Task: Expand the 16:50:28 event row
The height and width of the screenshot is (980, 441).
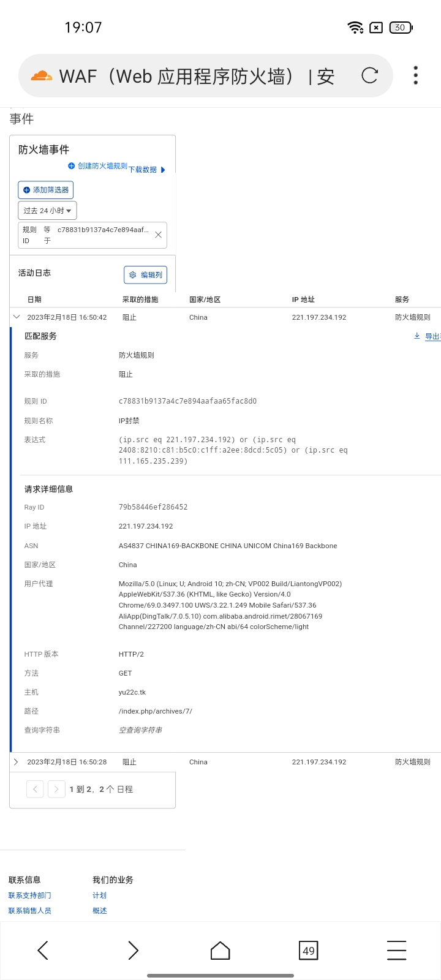Action: (16, 762)
